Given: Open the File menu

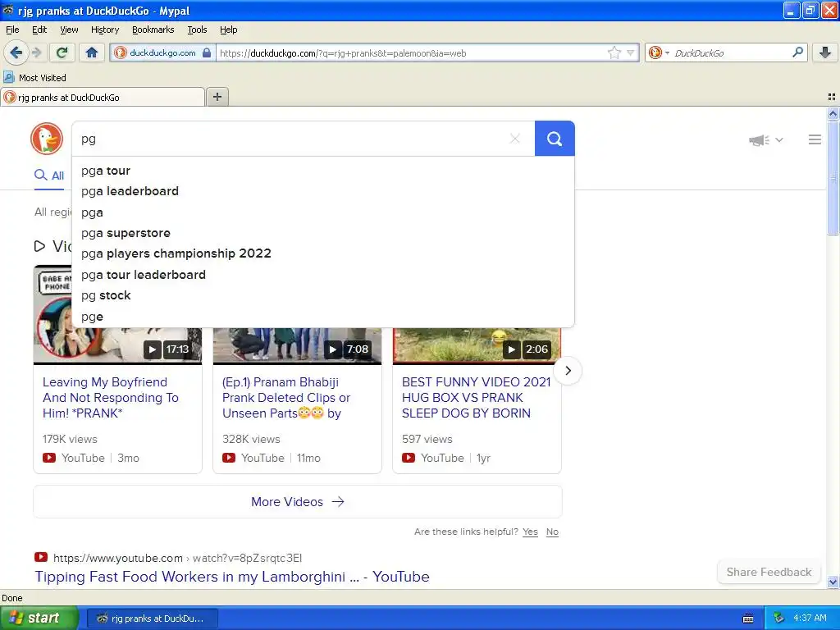Looking at the screenshot, I should (x=12, y=30).
